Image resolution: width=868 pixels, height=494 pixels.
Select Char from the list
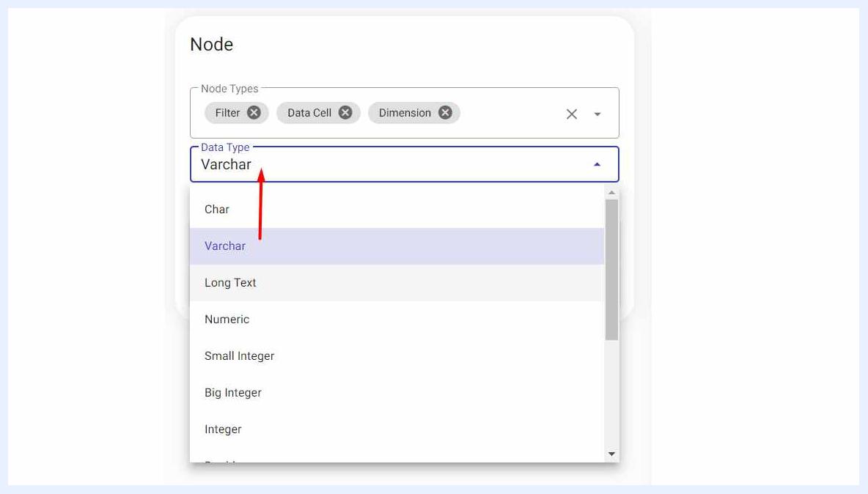pyautogui.click(x=397, y=209)
